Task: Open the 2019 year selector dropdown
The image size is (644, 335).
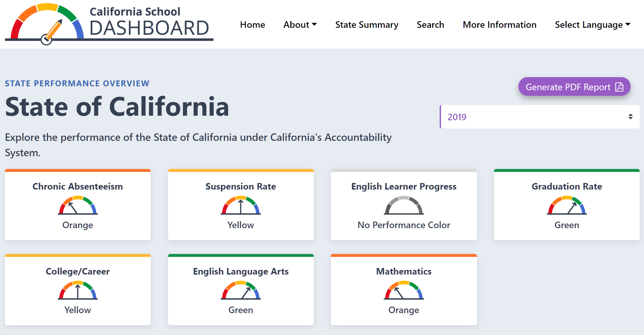Action: point(539,117)
